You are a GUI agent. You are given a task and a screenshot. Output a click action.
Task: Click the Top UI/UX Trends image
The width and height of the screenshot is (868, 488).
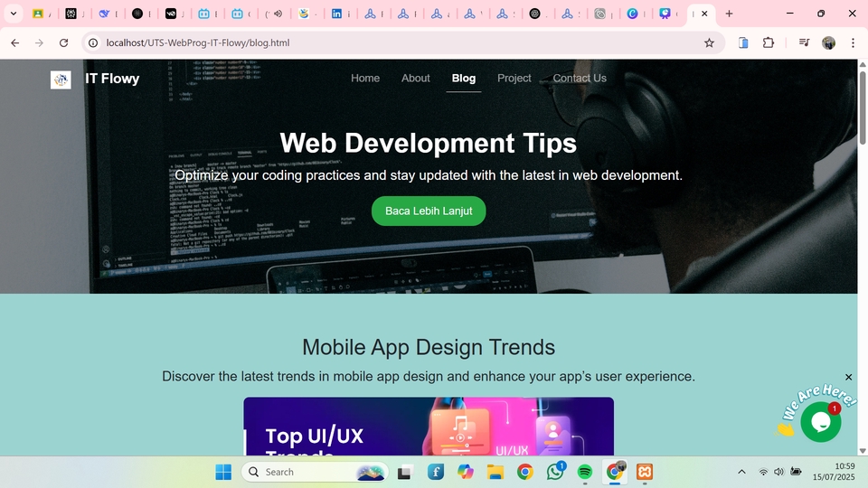[x=429, y=426]
